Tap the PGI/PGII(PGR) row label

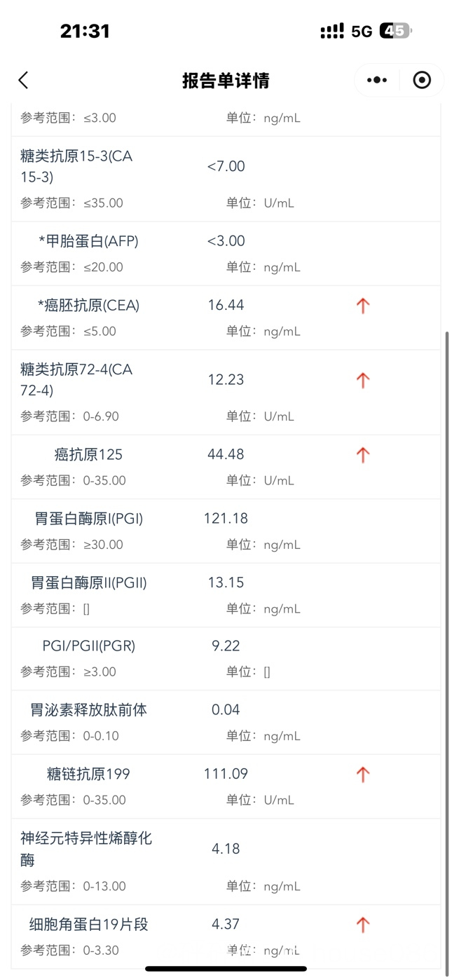pos(89,646)
